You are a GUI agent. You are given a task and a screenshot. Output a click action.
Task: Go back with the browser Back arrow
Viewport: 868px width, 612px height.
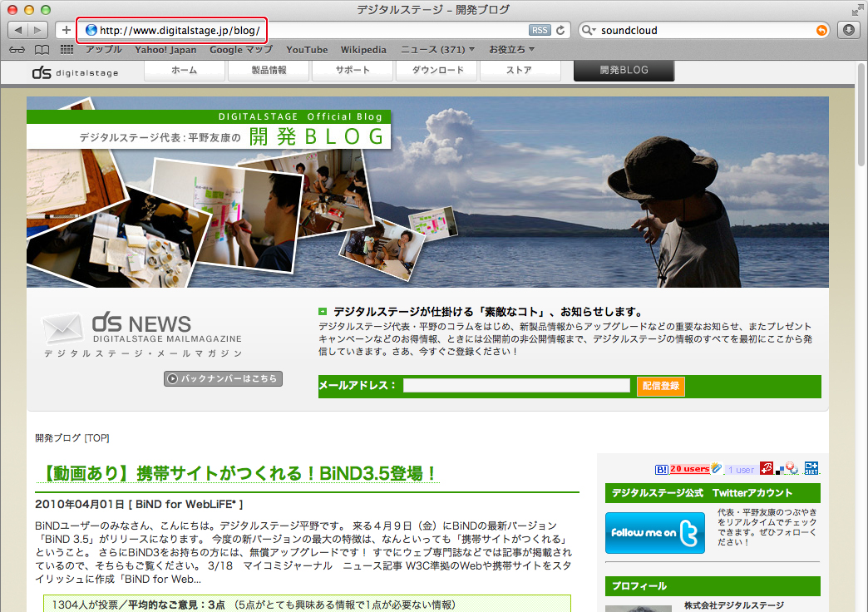(18, 30)
